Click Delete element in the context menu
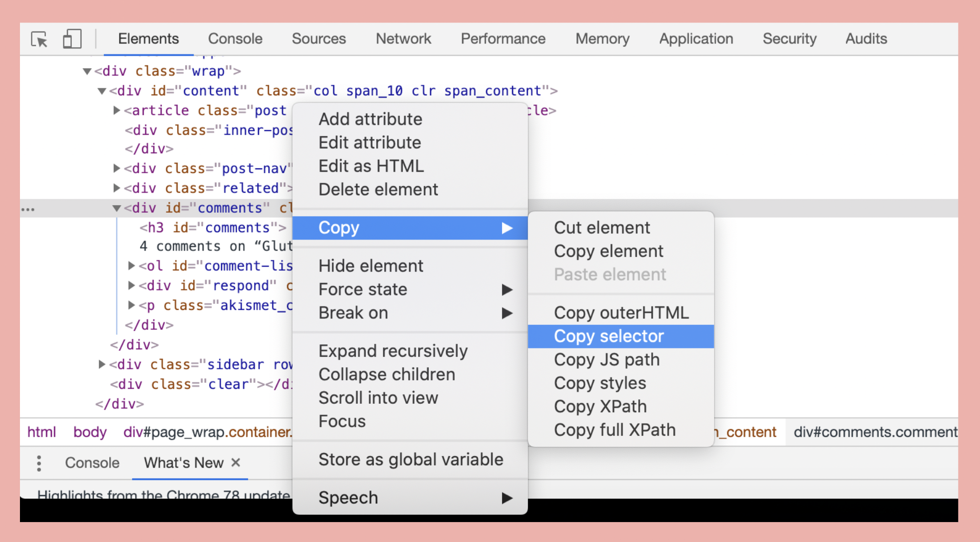 point(378,189)
